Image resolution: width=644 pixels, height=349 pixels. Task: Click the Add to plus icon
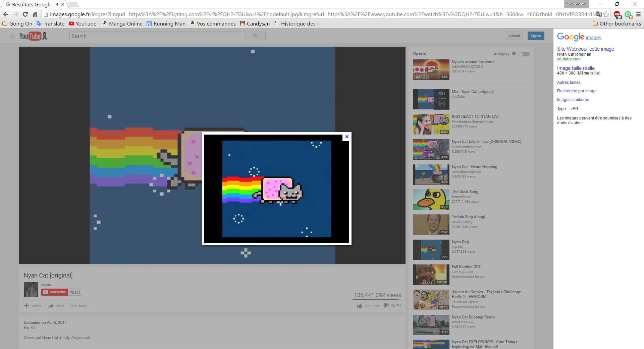26,306
